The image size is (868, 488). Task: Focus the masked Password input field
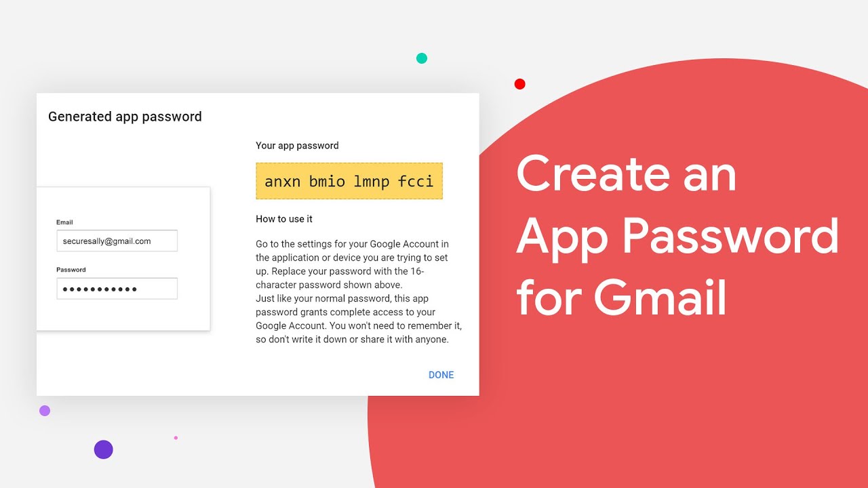click(x=117, y=289)
